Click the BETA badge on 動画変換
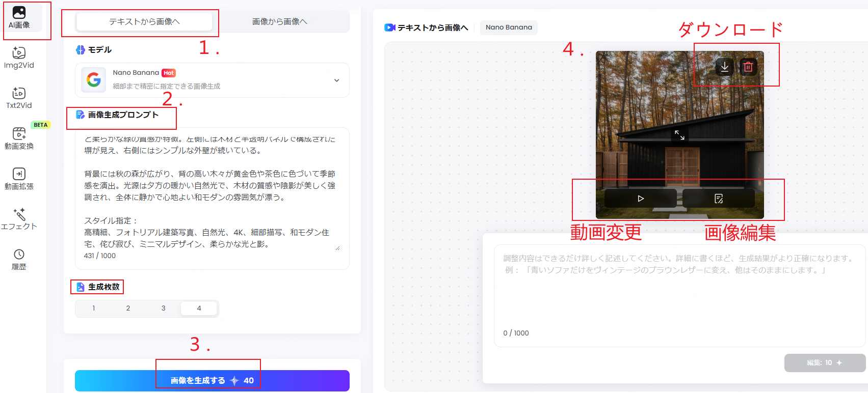 (41, 125)
